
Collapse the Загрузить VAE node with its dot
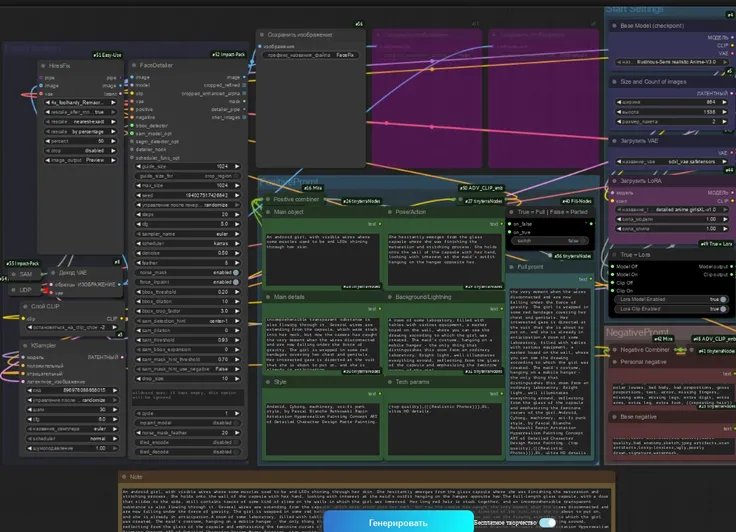point(615,142)
